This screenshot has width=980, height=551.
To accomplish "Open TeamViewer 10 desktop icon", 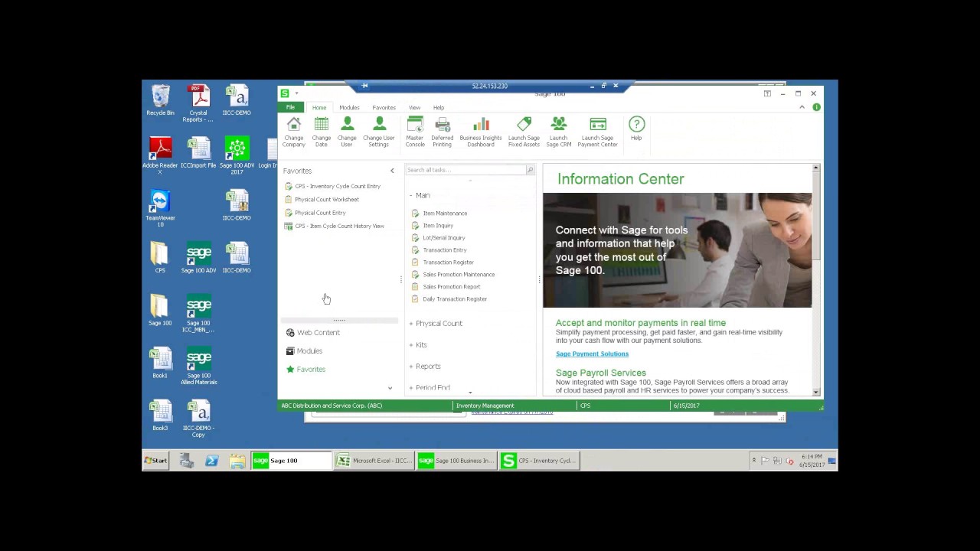I will 160,208.
